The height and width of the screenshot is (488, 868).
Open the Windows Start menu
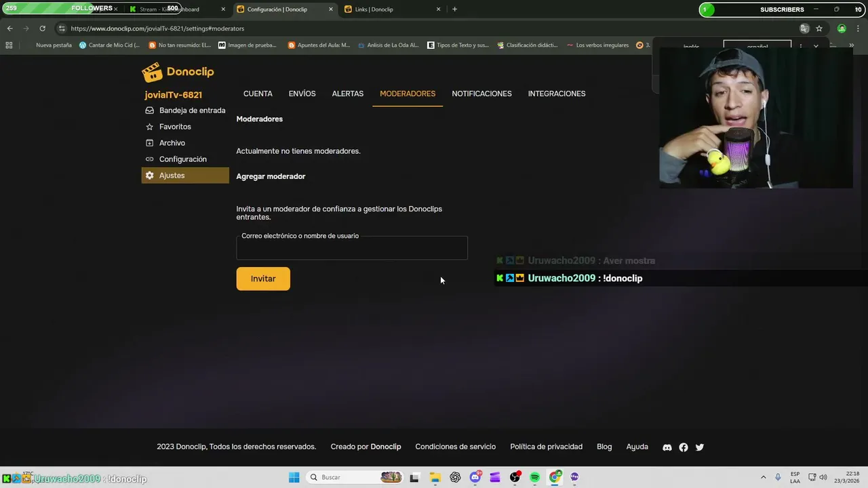point(294,477)
